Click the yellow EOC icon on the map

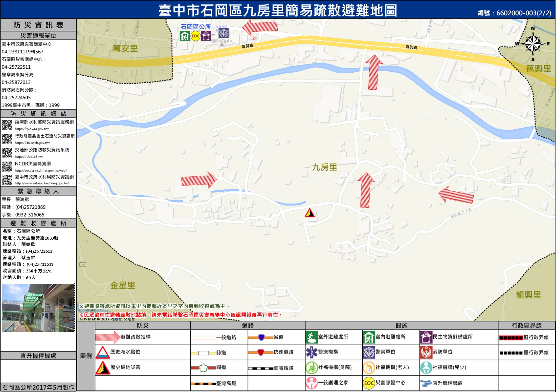(x=195, y=36)
